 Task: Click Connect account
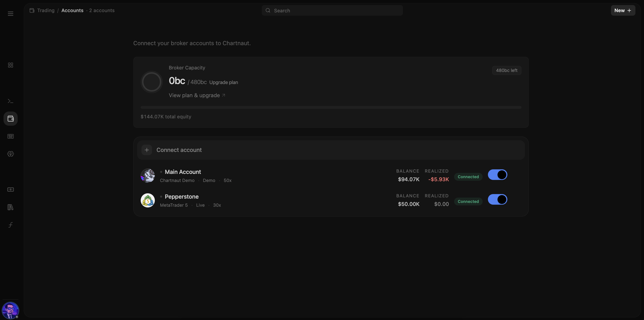(x=331, y=150)
